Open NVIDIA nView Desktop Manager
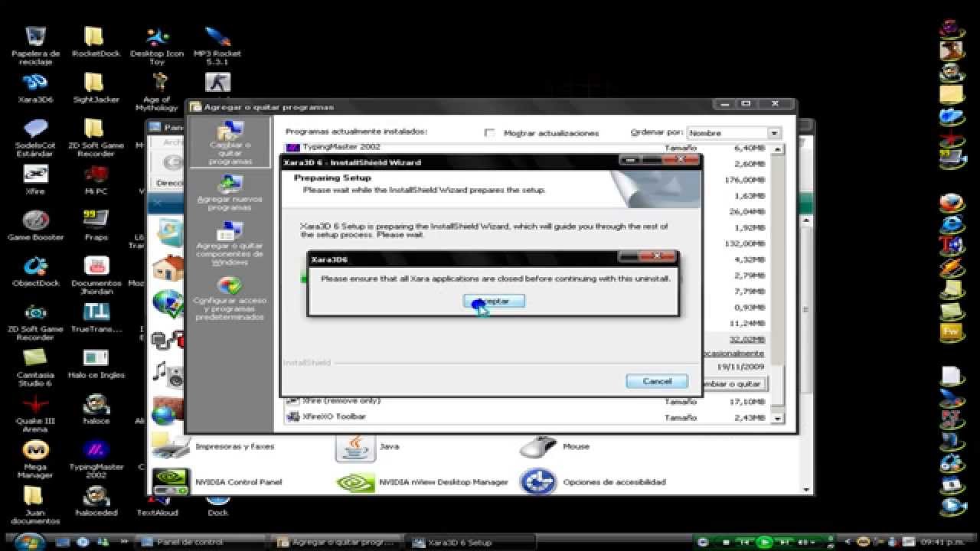980x551 pixels. click(x=423, y=482)
